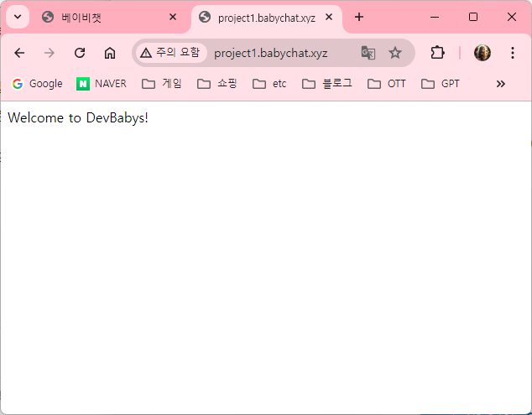
Task: Open the Google bookmark
Action: tap(37, 83)
